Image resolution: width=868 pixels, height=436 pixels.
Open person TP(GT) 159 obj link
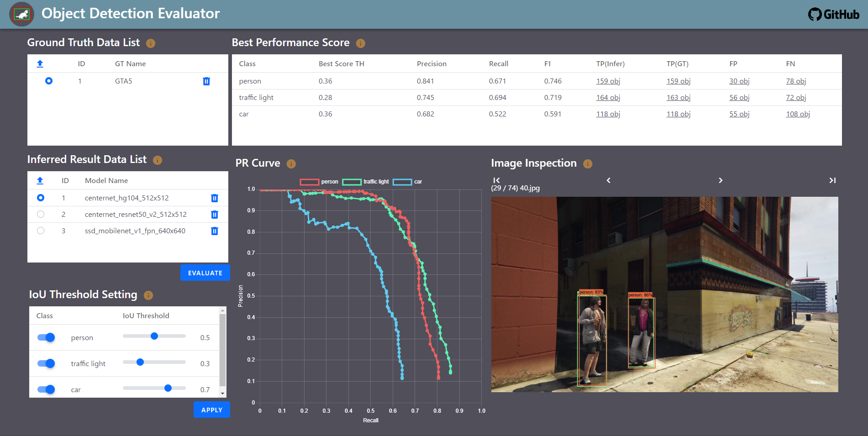pyautogui.click(x=678, y=81)
